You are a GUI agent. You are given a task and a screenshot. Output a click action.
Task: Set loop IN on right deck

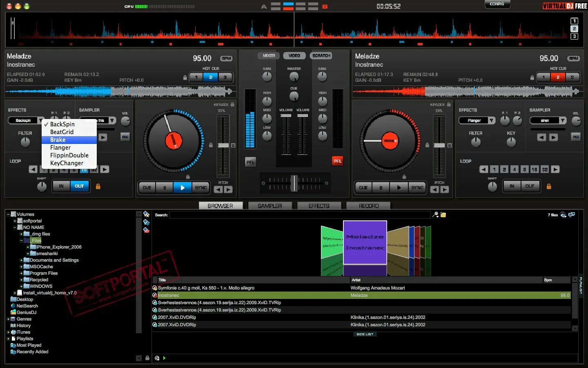(512, 186)
